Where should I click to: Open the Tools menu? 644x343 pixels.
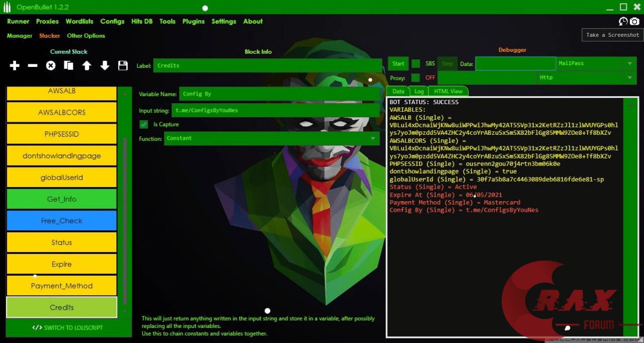pyautogui.click(x=168, y=21)
